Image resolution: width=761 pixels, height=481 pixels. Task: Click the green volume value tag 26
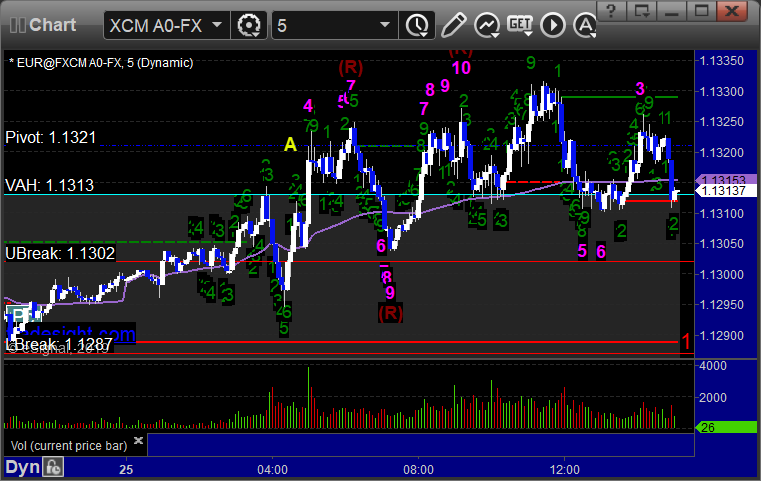click(x=726, y=428)
